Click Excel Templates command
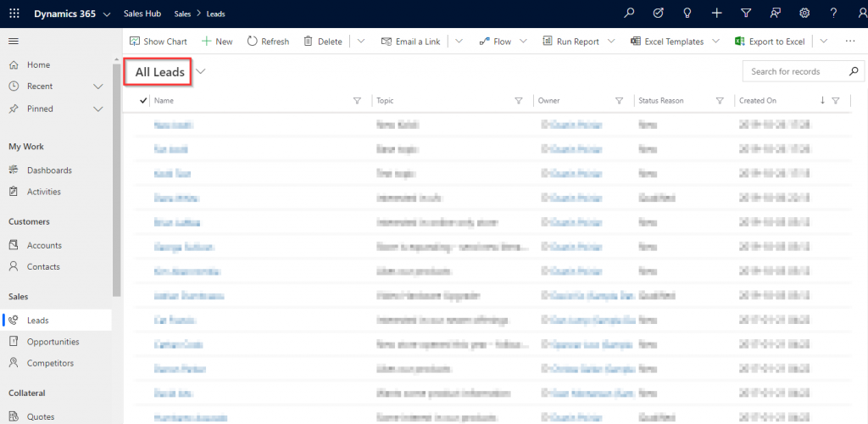Screen dimensions: 868x424 667,42
